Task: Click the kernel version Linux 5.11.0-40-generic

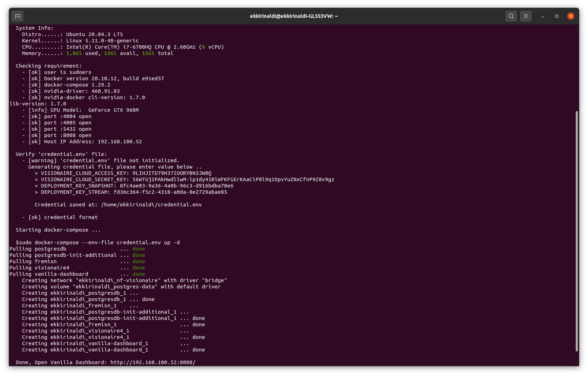Action: (102, 41)
